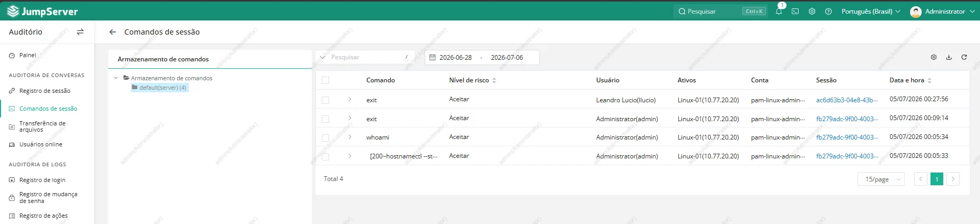Click the whoami command text
Viewport: 980px width, 224px height.
(378, 137)
